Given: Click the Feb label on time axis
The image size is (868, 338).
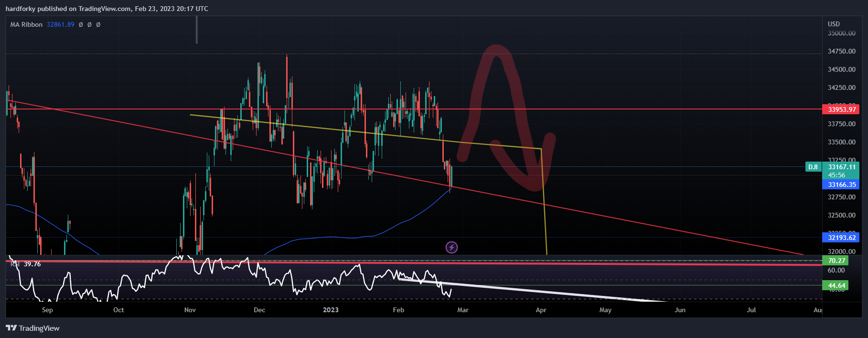Looking at the screenshot, I should (x=398, y=310).
